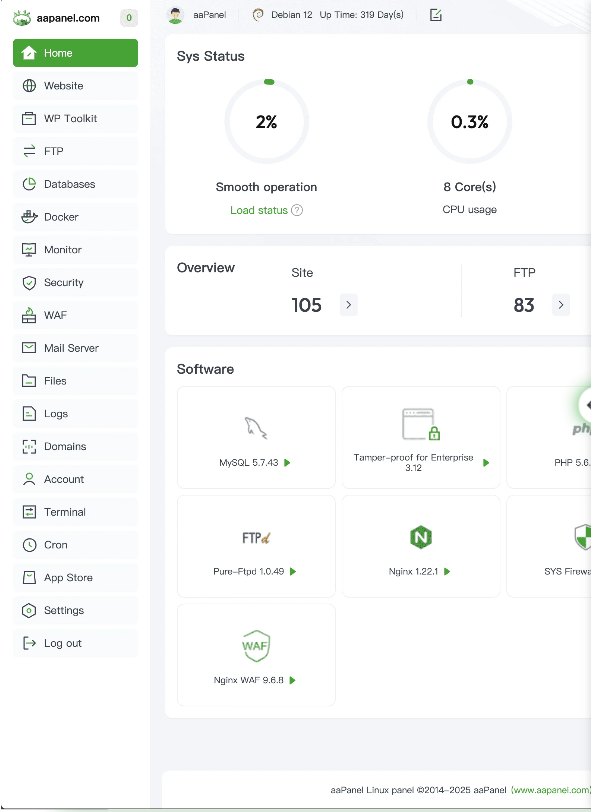Open the Domains scan-frame icon
Image resolution: width=591 pixels, height=812 pixels.
click(x=29, y=446)
